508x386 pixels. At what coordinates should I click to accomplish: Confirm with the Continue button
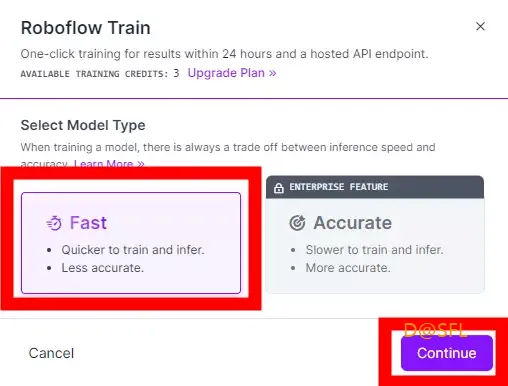point(447,353)
